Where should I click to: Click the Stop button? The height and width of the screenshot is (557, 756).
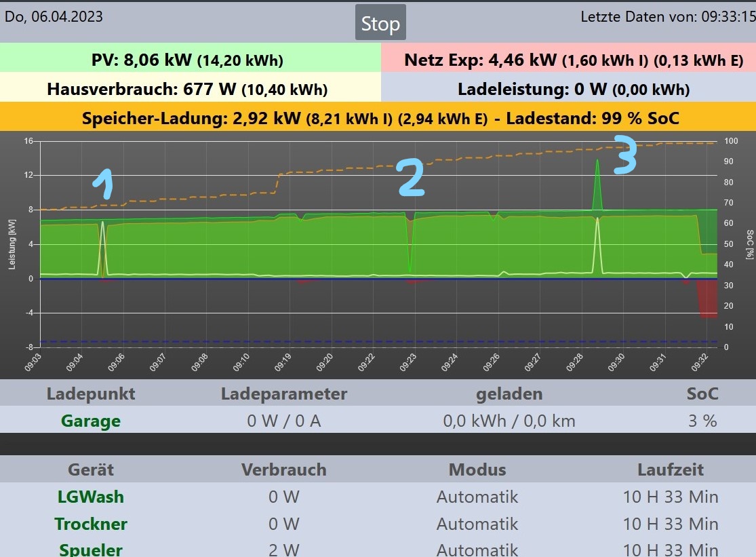coord(380,22)
